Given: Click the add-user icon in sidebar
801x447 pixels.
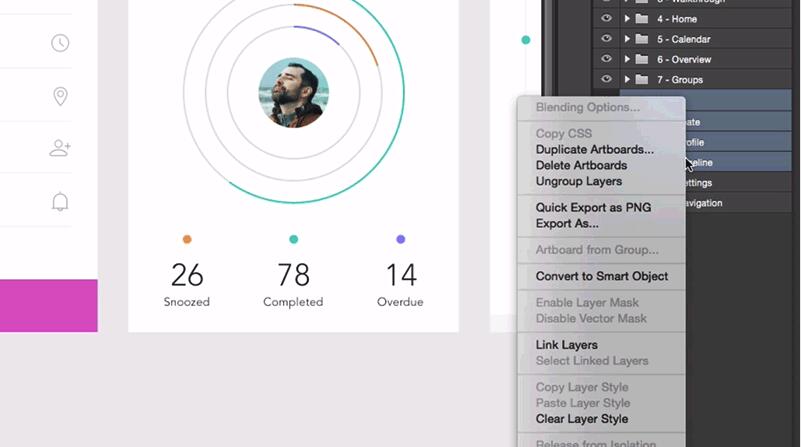Looking at the screenshot, I should [x=60, y=148].
